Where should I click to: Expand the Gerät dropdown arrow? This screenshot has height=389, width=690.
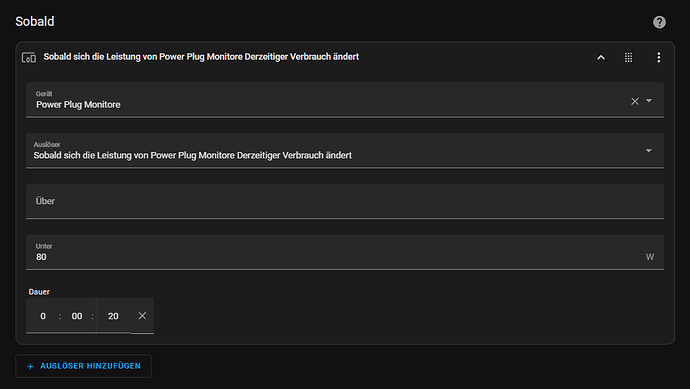[649, 101]
